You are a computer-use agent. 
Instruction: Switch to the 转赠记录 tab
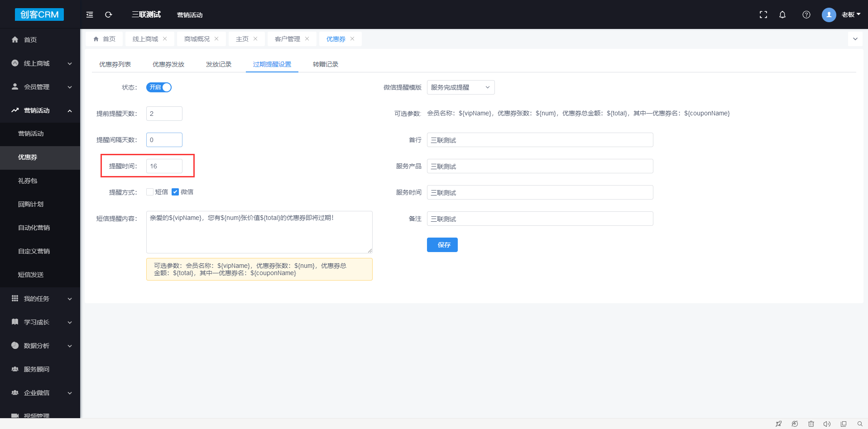tap(326, 64)
